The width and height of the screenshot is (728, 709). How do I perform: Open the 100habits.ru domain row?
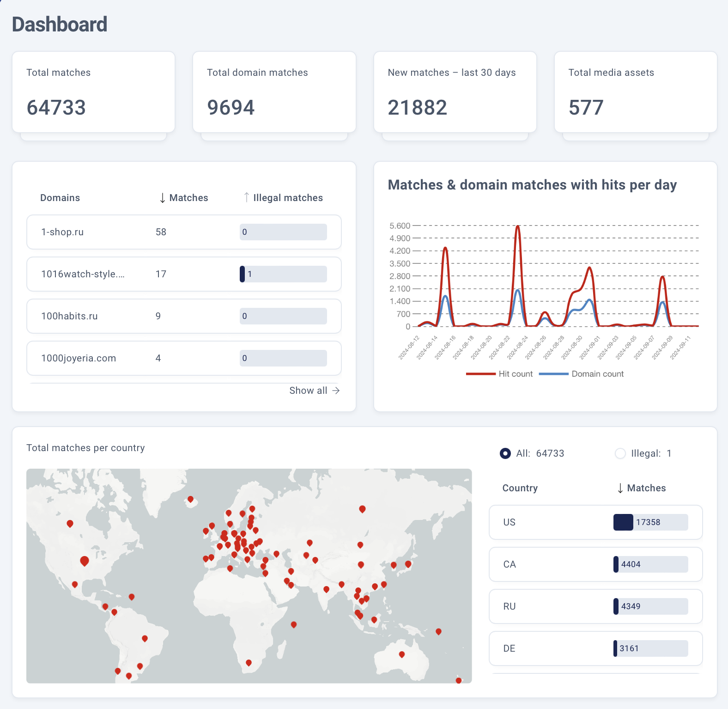(184, 316)
